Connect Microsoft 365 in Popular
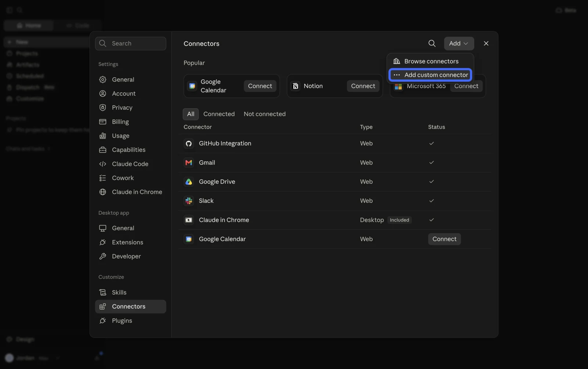This screenshot has width=588, height=369. [466, 87]
